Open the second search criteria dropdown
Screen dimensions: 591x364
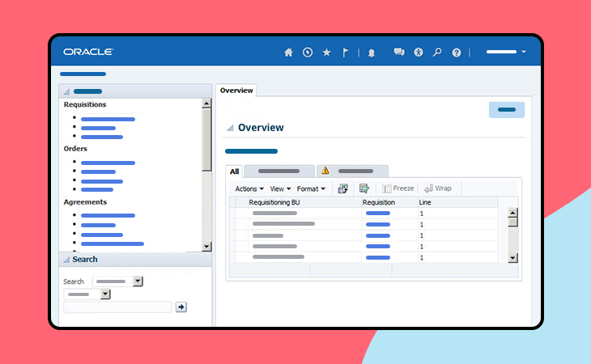pos(105,294)
